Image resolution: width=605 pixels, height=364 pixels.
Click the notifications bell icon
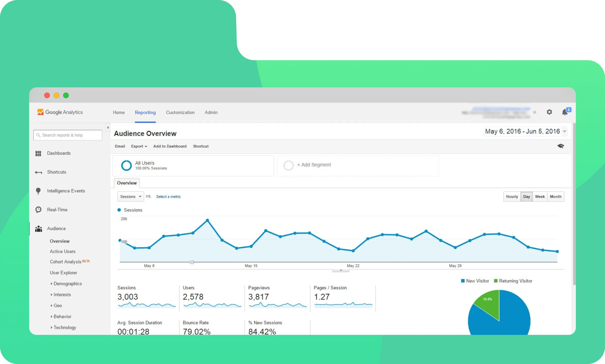point(565,112)
